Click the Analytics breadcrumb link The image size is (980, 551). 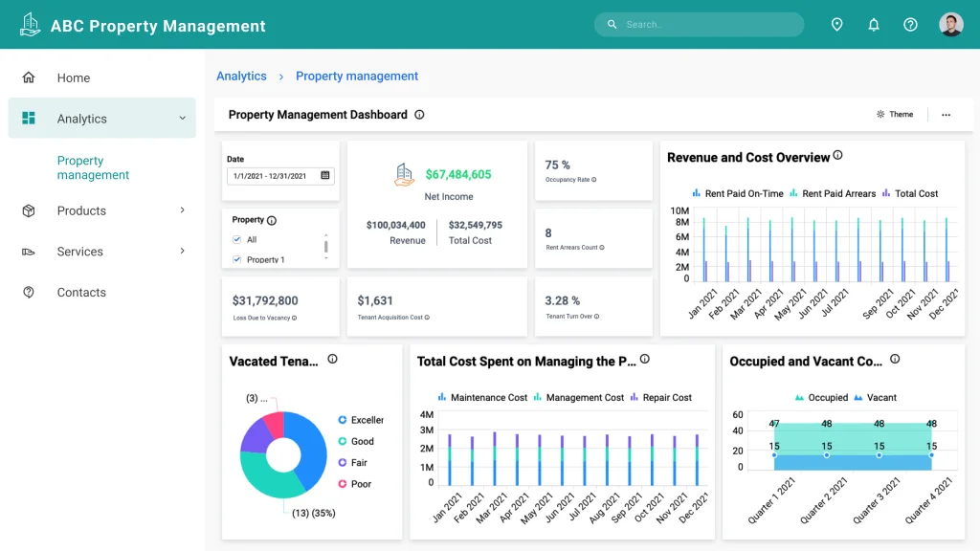pyautogui.click(x=241, y=76)
